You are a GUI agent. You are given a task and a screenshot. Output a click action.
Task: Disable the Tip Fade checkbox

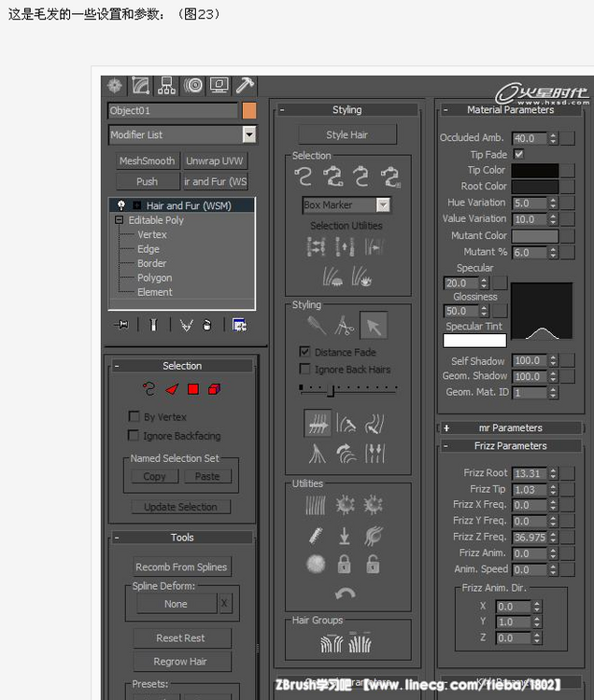coord(518,154)
